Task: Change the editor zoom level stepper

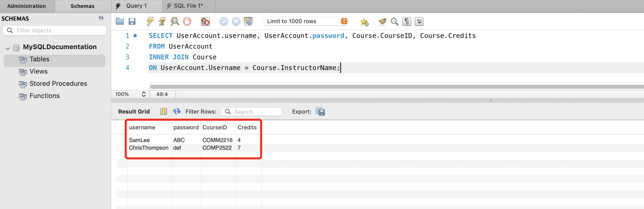Action: [144, 94]
